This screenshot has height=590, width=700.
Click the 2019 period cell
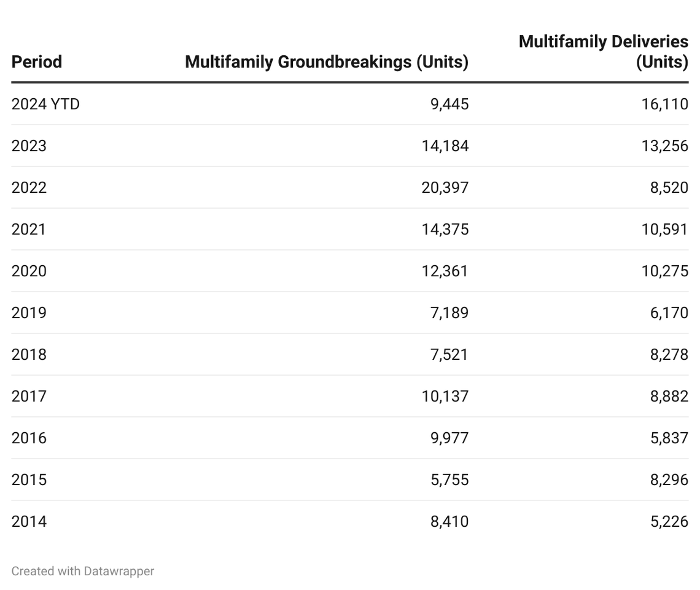[x=29, y=313]
